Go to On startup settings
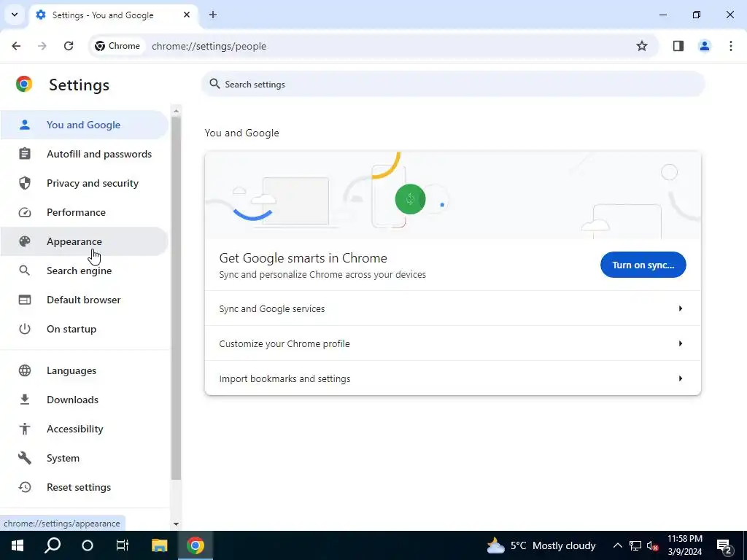This screenshot has height=560, width=747. pos(84,329)
